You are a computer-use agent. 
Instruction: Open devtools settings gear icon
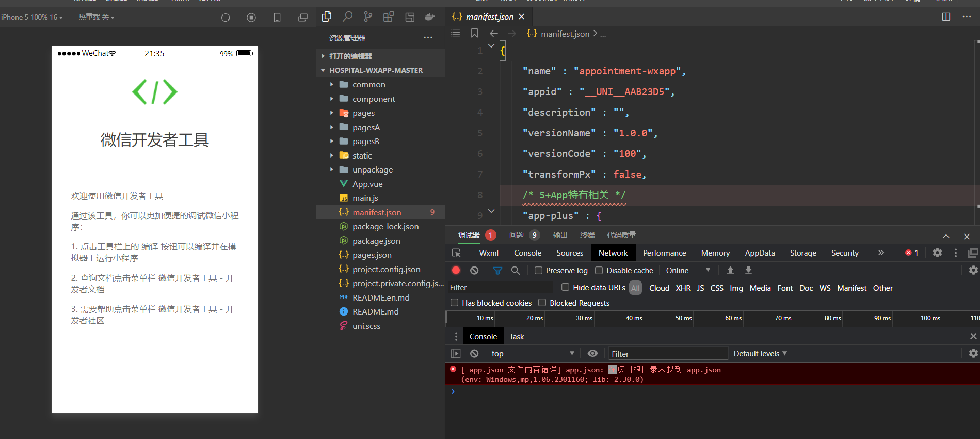(x=937, y=253)
